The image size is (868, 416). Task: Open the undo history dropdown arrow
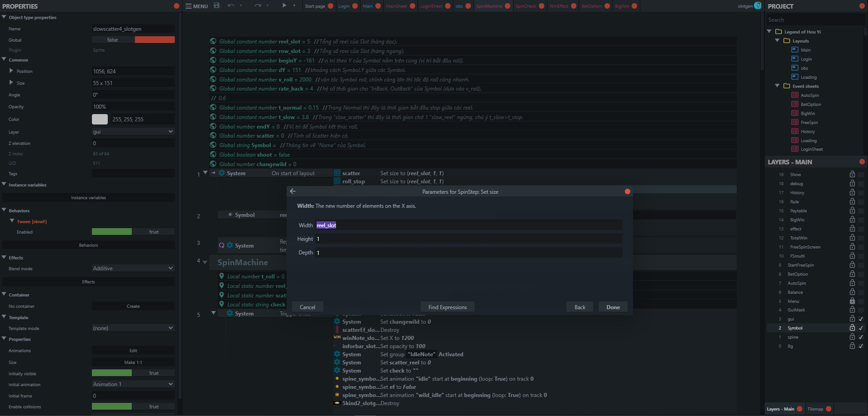[x=241, y=6]
